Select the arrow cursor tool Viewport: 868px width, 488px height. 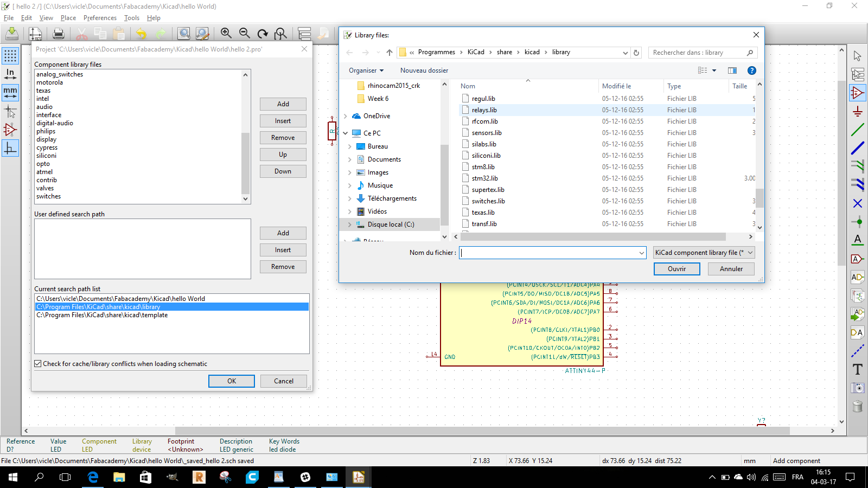(x=858, y=56)
